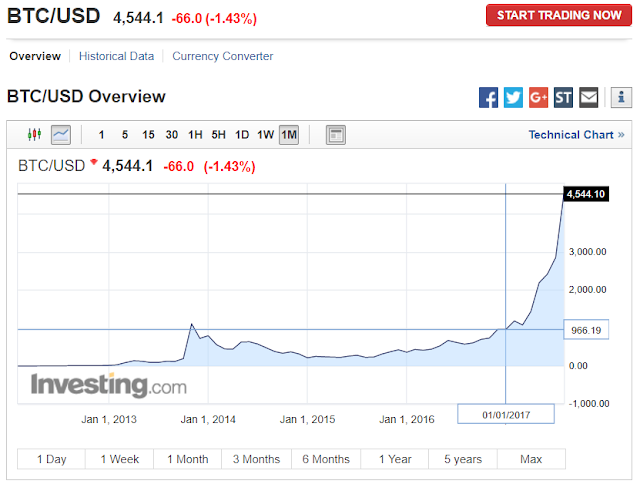This screenshot has height=484, width=640.
Task: Switch to candlestick chart type
Action: point(35,134)
